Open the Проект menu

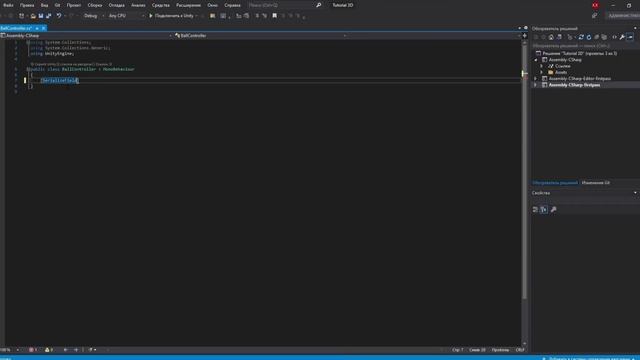pyautogui.click(x=74, y=5)
